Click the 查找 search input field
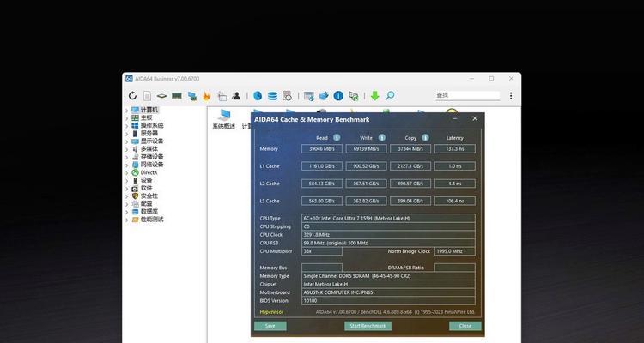Image resolution: width=644 pixels, height=343 pixels. click(x=468, y=95)
